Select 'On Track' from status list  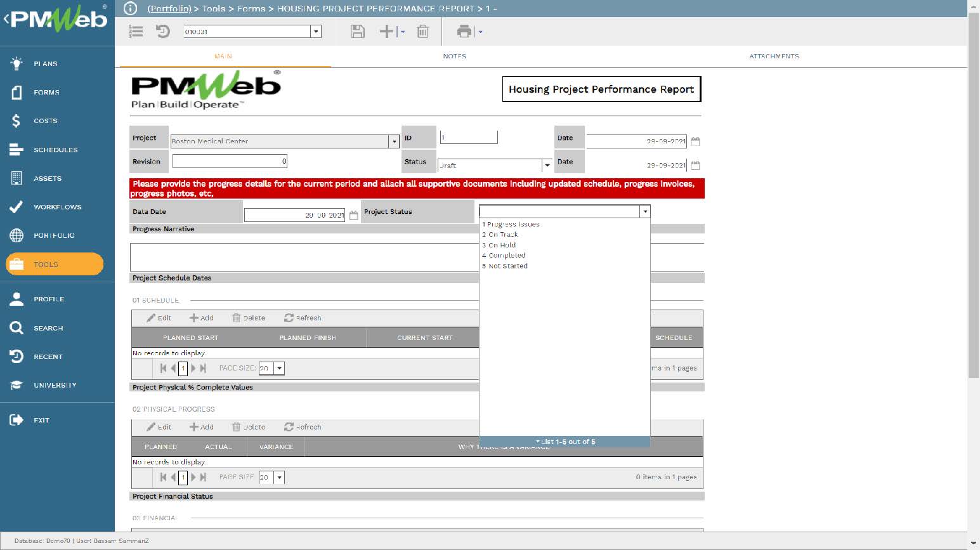503,235
